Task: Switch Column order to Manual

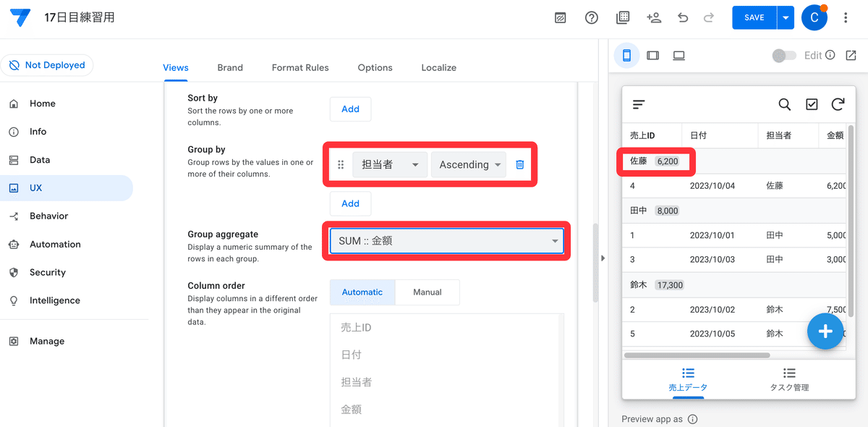Action: point(427,292)
